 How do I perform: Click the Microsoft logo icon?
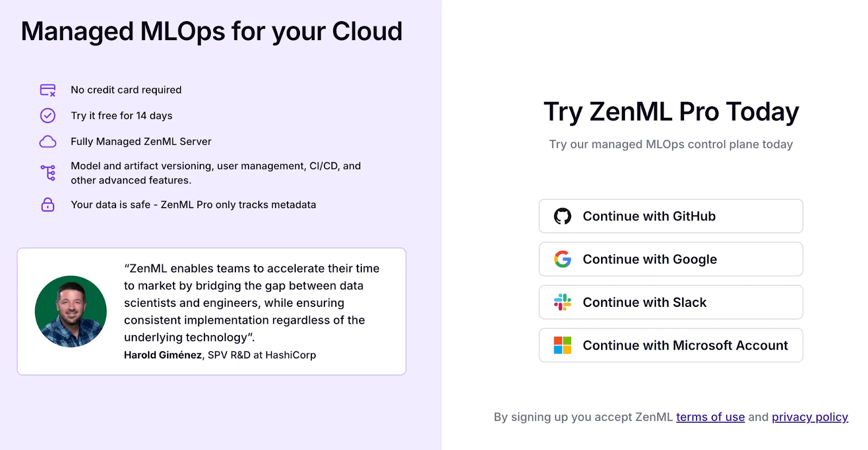click(563, 345)
